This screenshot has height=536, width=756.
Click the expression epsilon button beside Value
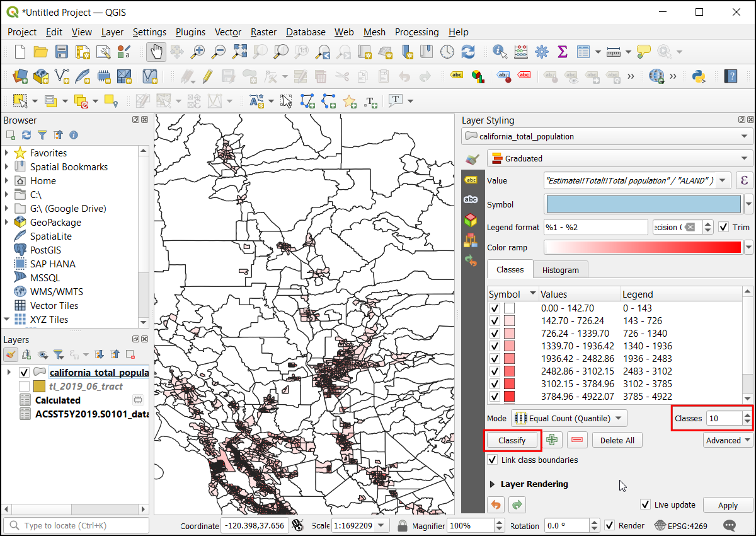744,180
